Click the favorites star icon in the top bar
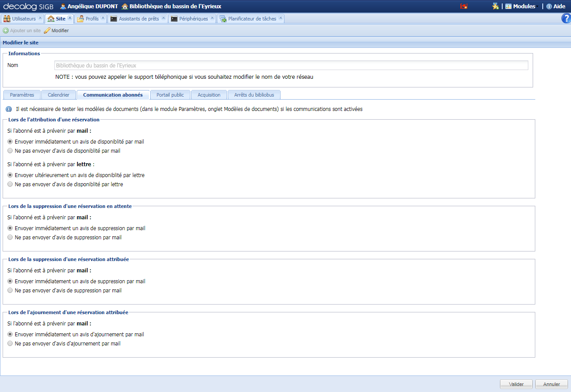 tap(496, 6)
